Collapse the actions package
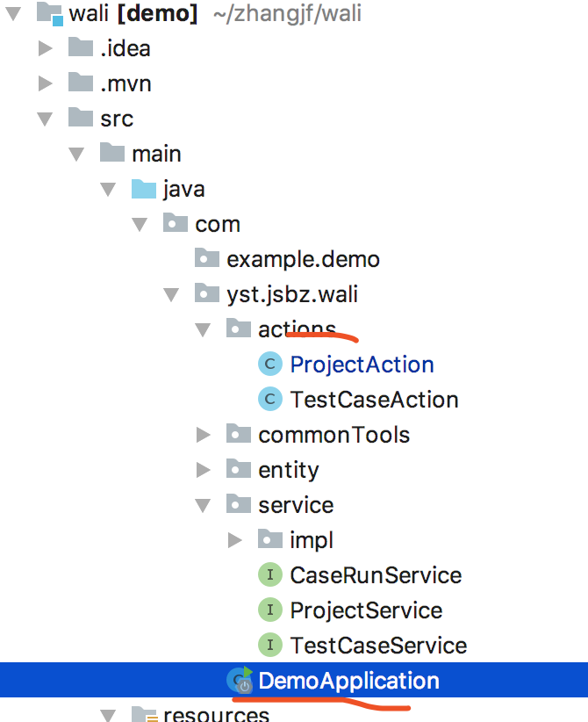 click(204, 329)
